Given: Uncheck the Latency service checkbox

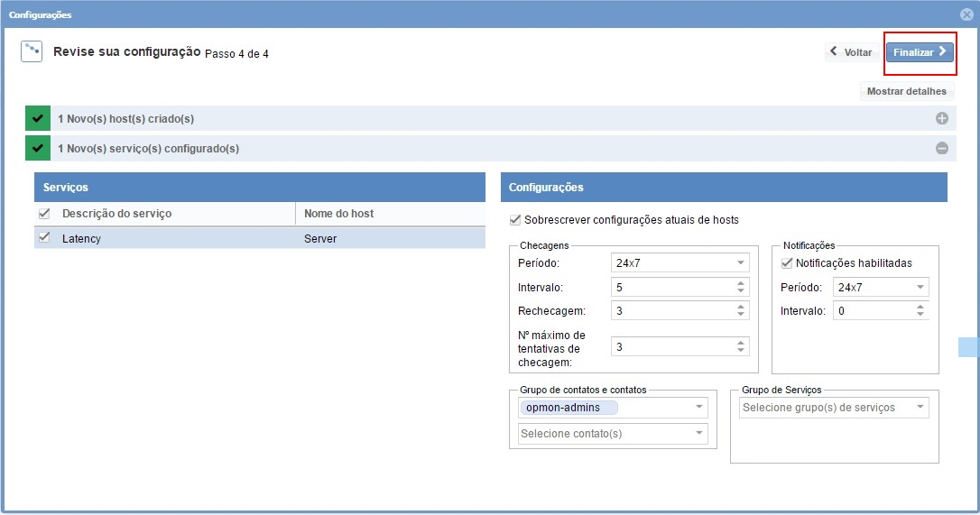Looking at the screenshot, I should tap(44, 238).
